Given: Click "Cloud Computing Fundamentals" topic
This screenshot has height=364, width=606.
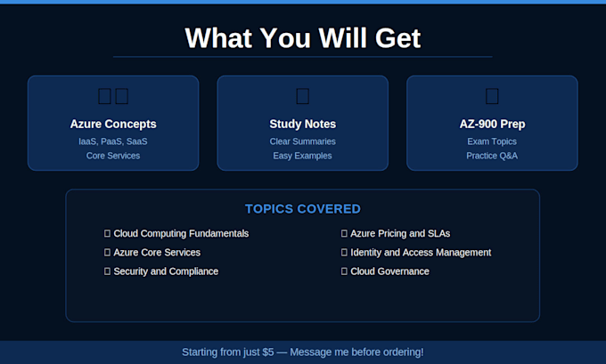Looking at the screenshot, I should (x=181, y=233).
